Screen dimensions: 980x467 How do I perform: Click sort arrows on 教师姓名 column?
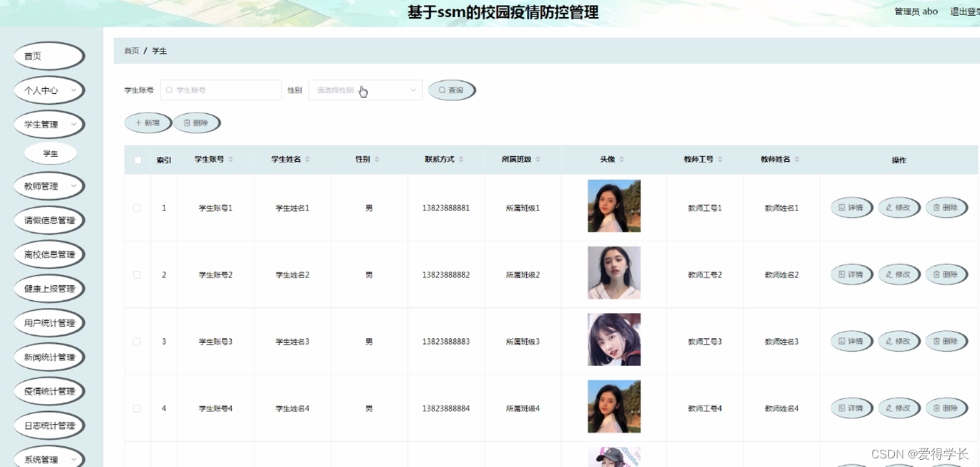[797, 160]
